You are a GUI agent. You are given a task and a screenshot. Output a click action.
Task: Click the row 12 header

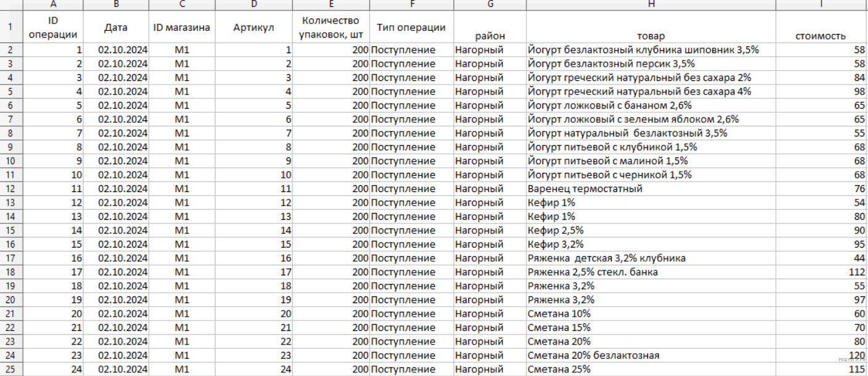coord(11,189)
